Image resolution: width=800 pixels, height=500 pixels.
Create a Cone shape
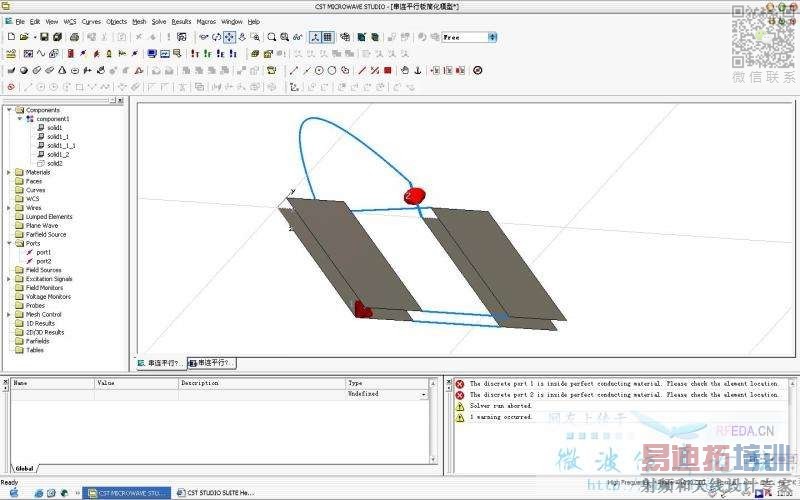[x=62, y=70]
